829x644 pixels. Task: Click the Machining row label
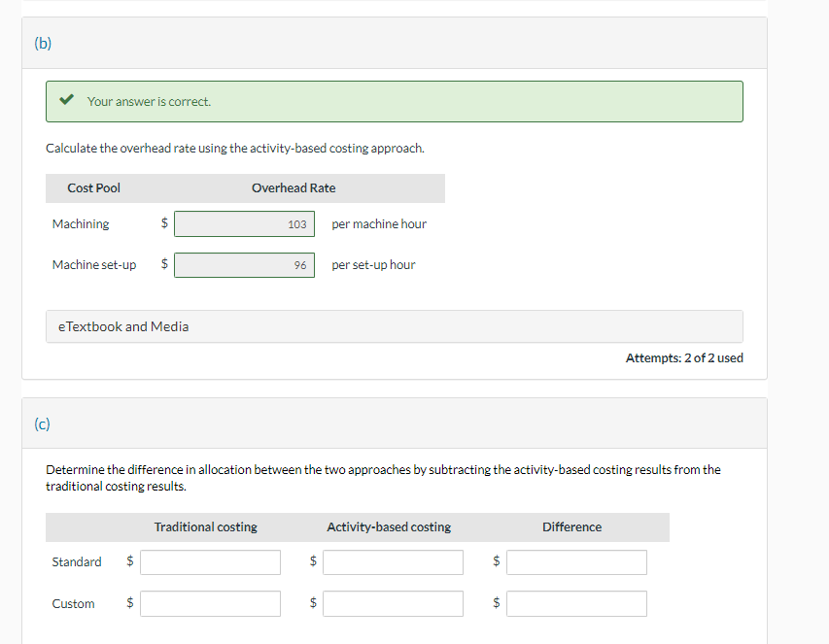point(81,223)
